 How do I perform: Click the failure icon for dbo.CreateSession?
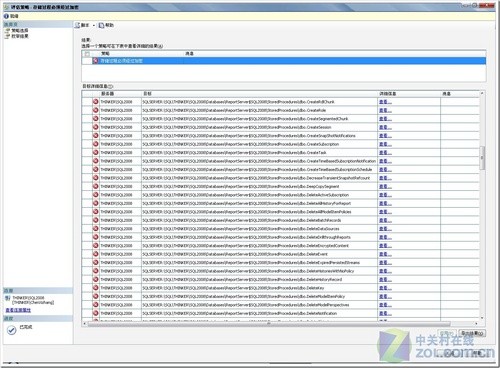[96, 127]
